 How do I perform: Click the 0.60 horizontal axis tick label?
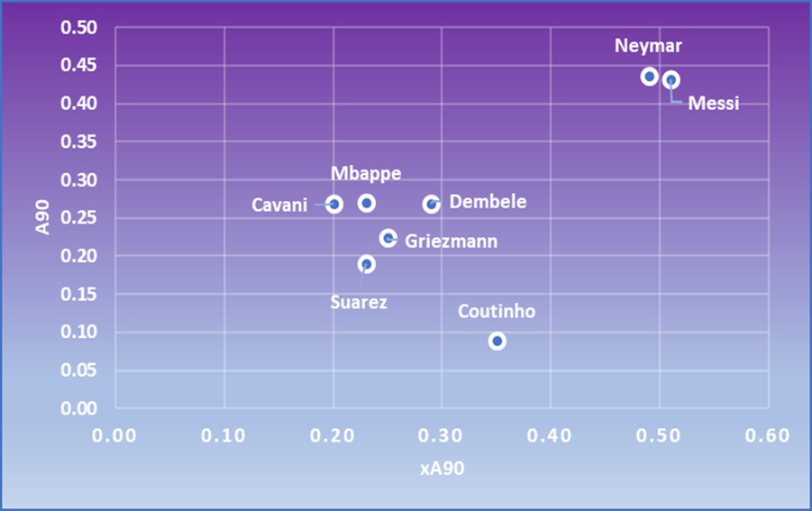click(x=768, y=436)
